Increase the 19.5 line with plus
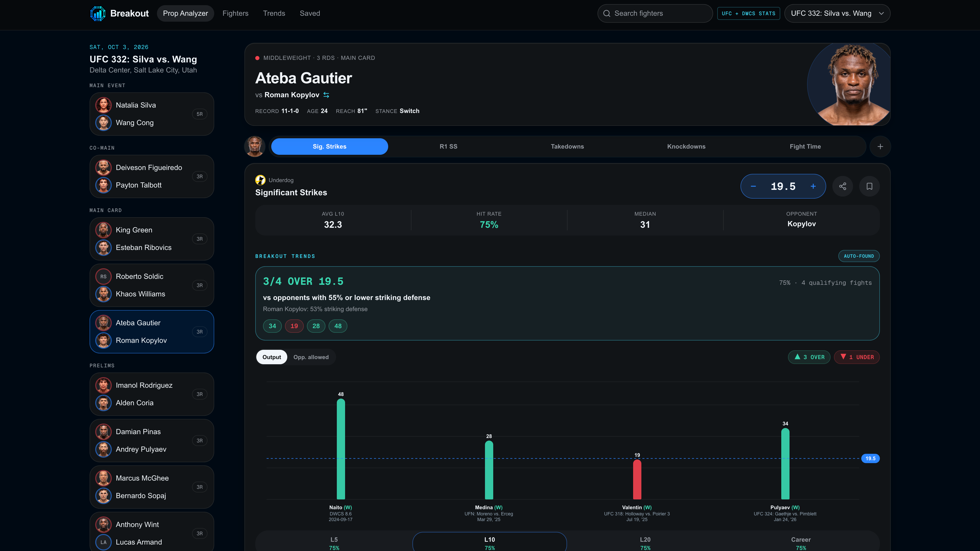Viewport: 980px width, 551px height. (813, 186)
